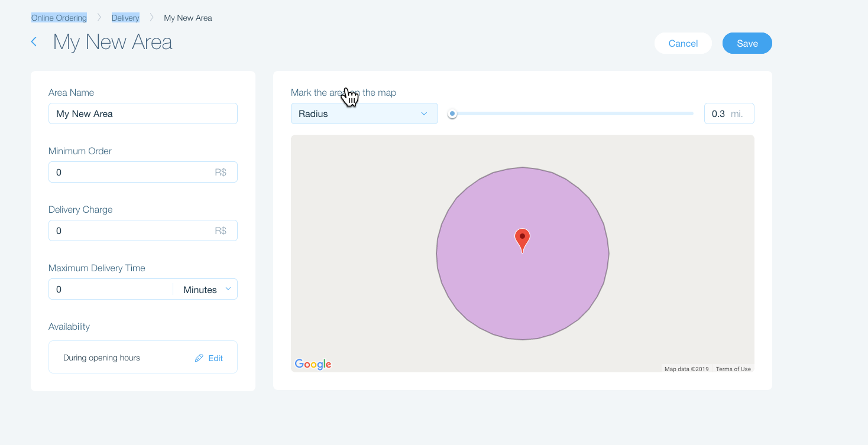Open the Minutes time unit dropdown
Viewport: 868px width, 445px height.
tap(205, 290)
